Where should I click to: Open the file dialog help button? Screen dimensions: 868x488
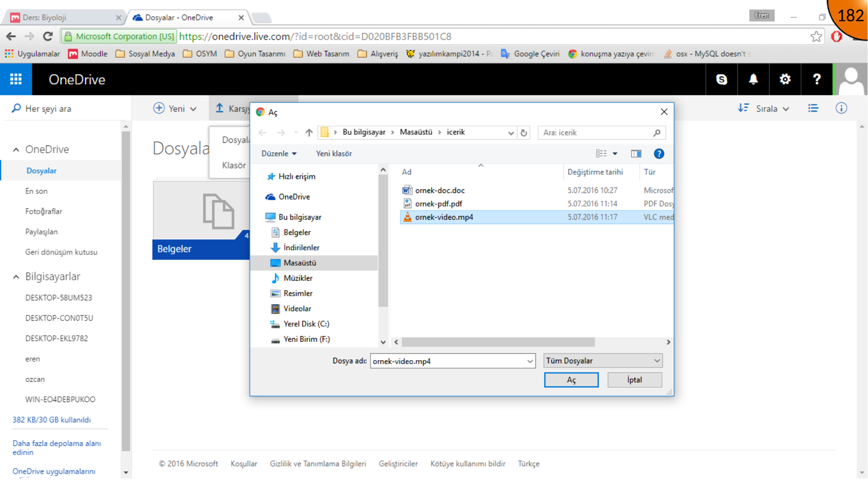pos(659,154)
